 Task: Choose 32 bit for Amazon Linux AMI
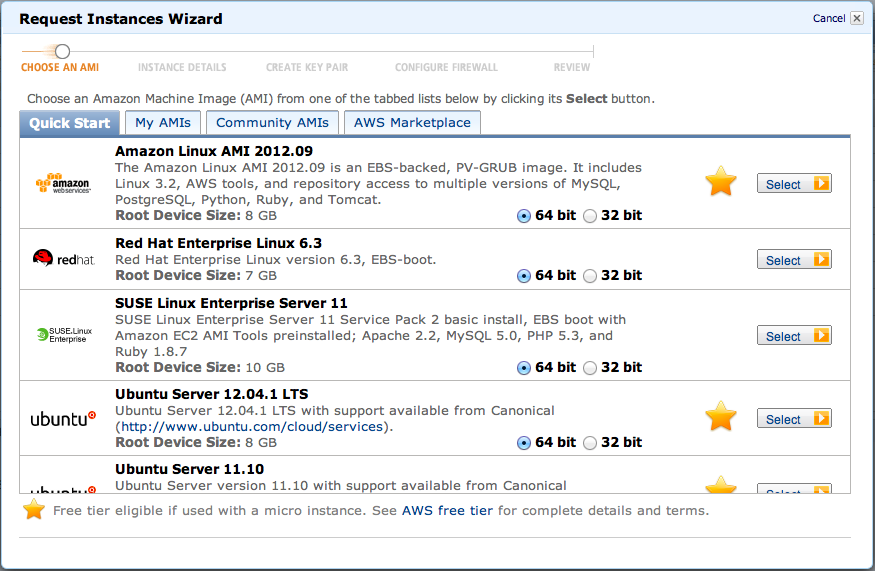pos(590,216)
